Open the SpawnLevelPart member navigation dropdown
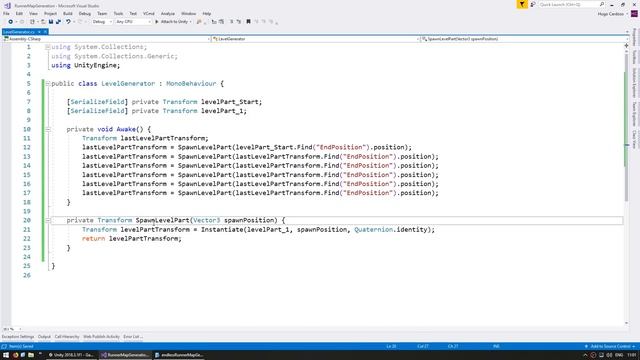640x360 pixels. pos(524,39)
